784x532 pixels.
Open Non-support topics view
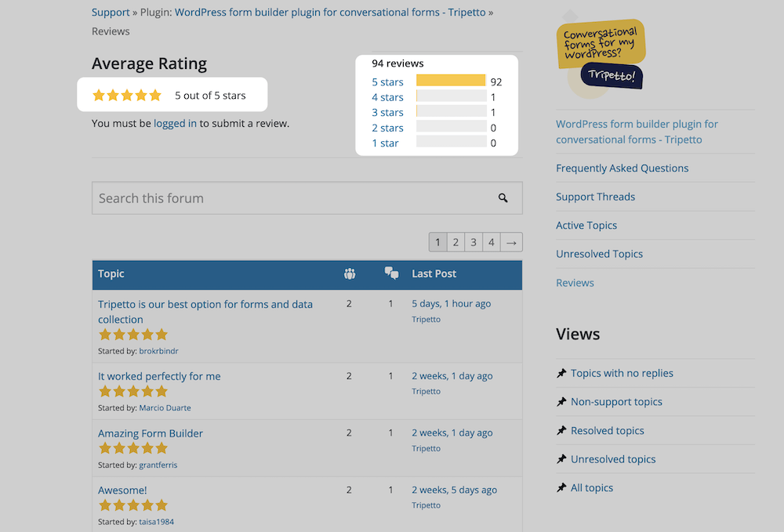616,402
